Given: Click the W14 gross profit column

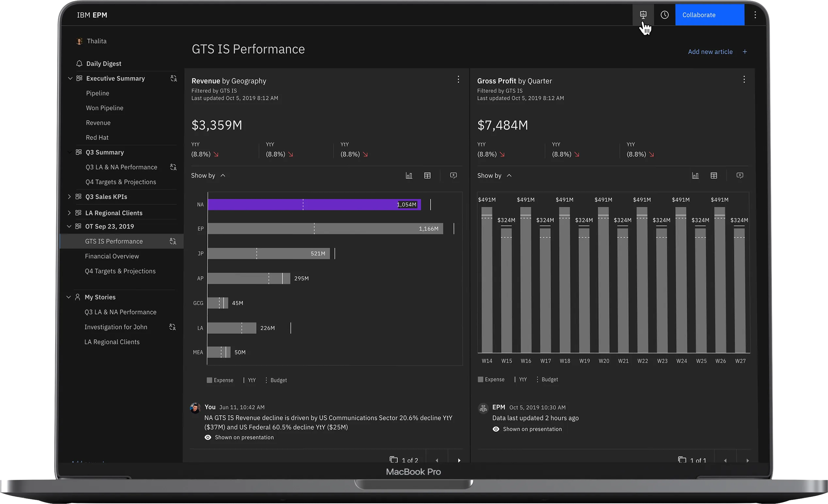Looking at the screenshot, I should tap(486, 279).
